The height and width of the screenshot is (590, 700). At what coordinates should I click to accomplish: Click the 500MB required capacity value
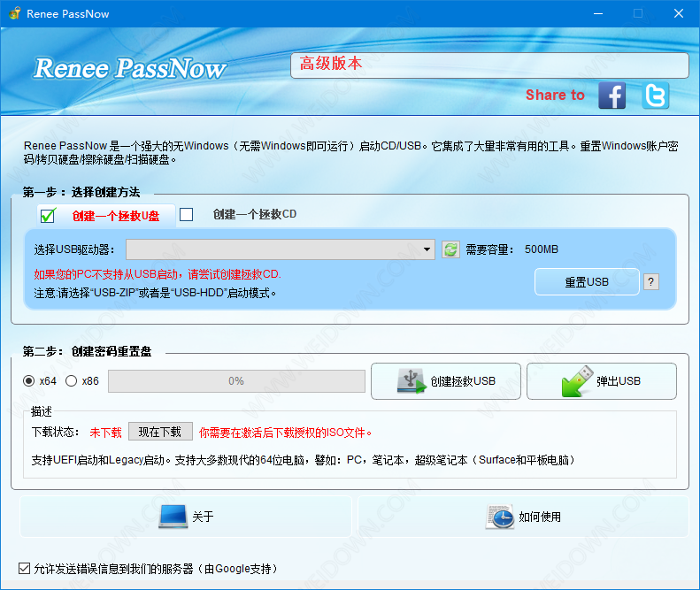[x=541, y=249]
